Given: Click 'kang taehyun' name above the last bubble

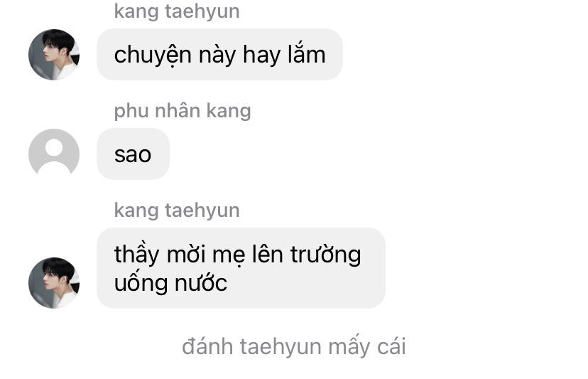Looking at the screenshot, I should [177, 210].
